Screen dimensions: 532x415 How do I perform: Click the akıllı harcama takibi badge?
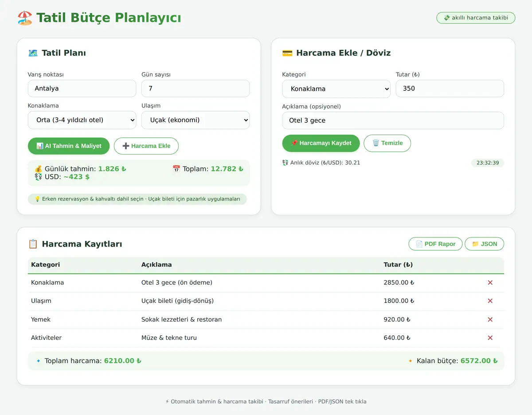click(x=476, y=18)
